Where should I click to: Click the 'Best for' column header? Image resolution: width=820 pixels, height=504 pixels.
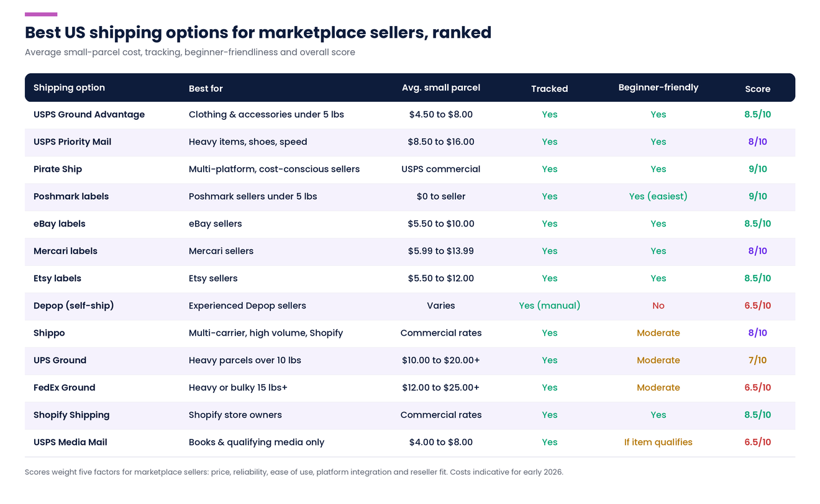click(206, 88)
